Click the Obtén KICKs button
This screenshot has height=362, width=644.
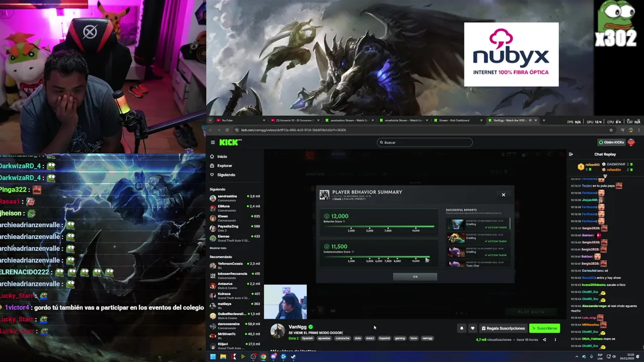coord(611,142)
